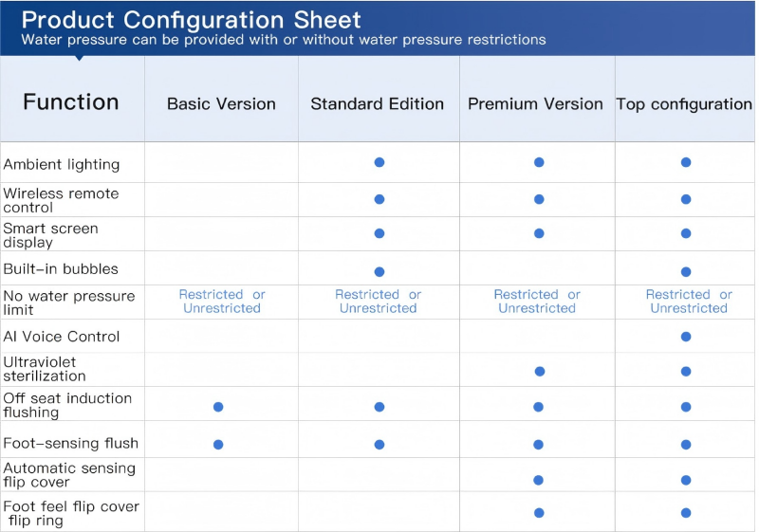Click the Standard Edition column header

pyautogui.click(x=378, y=104)
